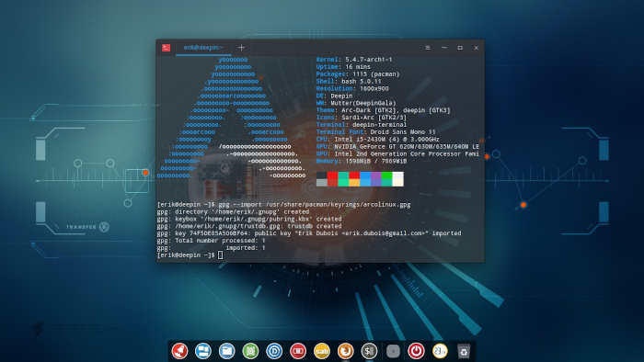Click the DE Deepin line
This screenshot has height=362, width=644.
[334, 96]
